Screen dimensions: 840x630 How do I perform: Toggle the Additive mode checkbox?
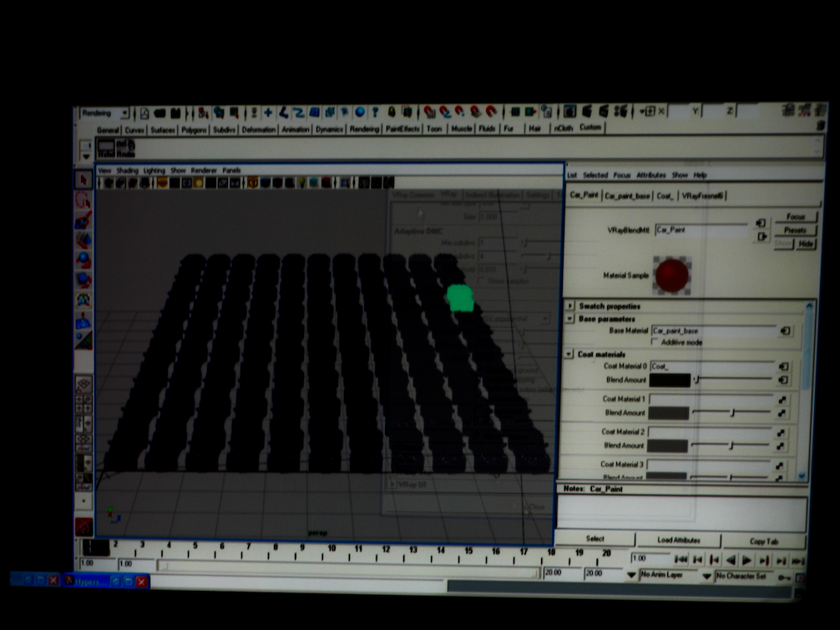[x=654, y=341]
